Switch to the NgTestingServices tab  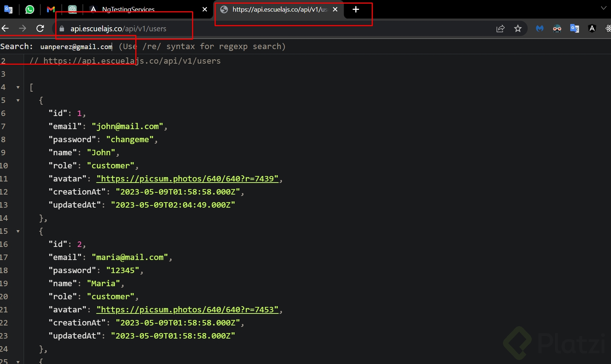(149, 9)
